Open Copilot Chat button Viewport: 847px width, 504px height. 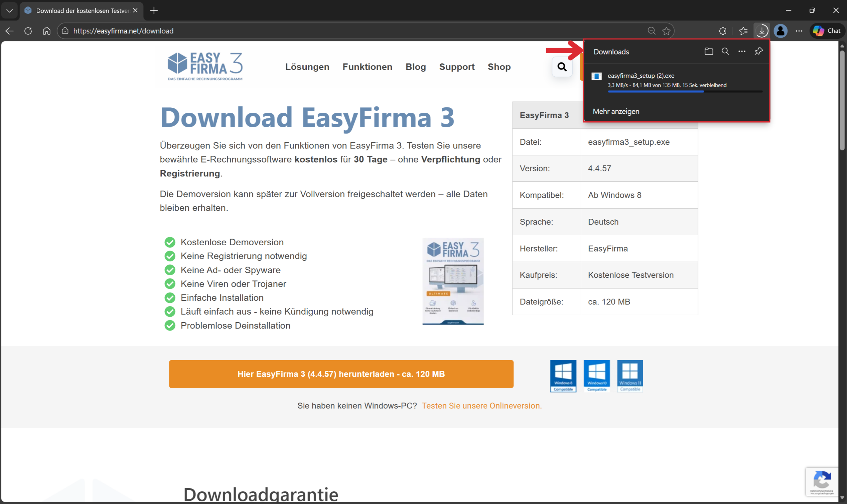(827, 31)
